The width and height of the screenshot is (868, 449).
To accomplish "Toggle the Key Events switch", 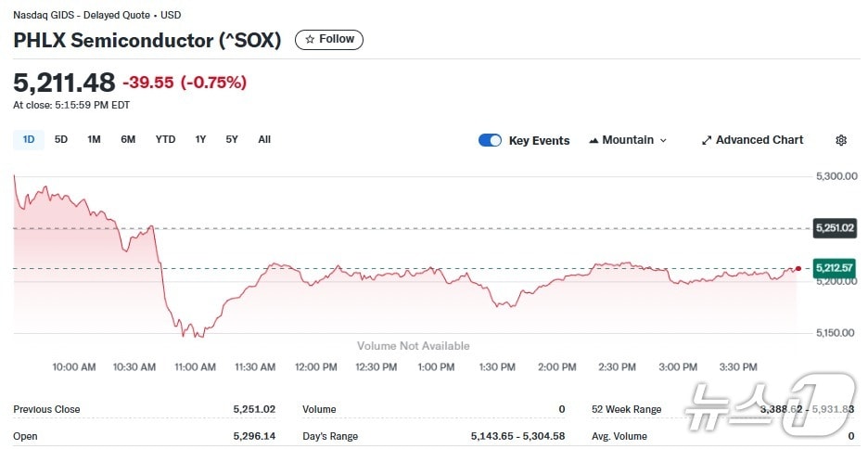I will [490, 140].
